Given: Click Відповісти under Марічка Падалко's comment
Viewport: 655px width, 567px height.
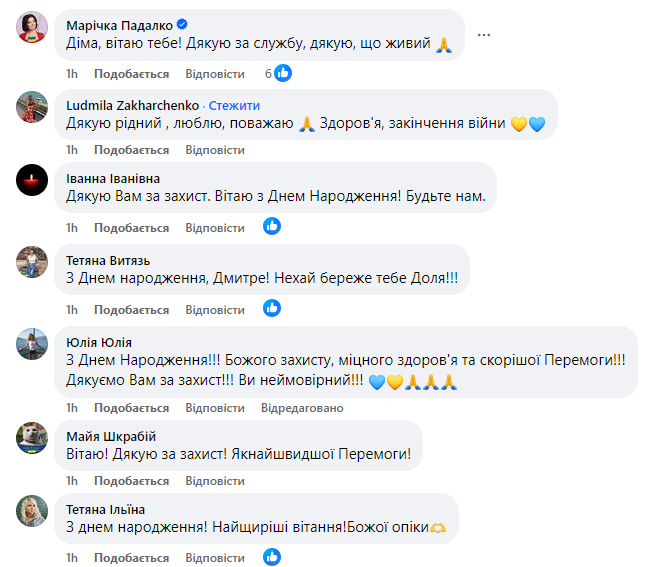Looking at the screenshot, I should [x=215, y=74].
